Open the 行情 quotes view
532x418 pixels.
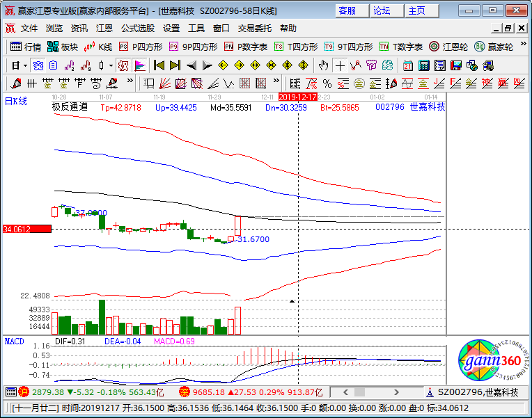point(26,47)
